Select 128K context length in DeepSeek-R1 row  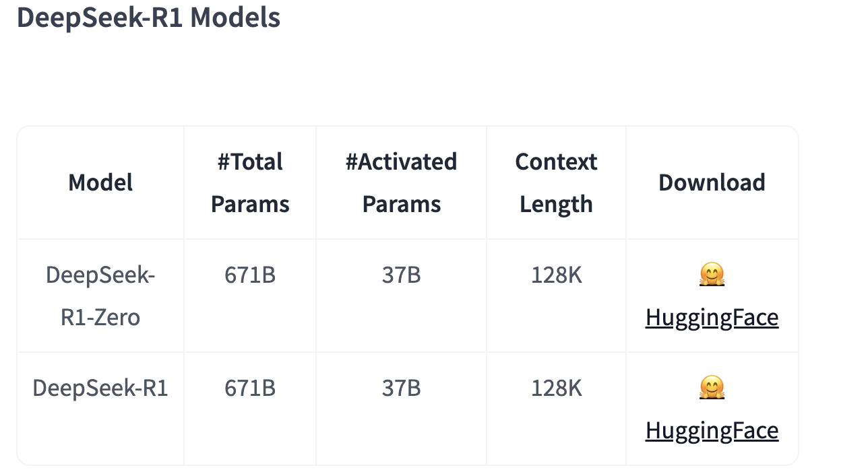[x=556, y=388]
